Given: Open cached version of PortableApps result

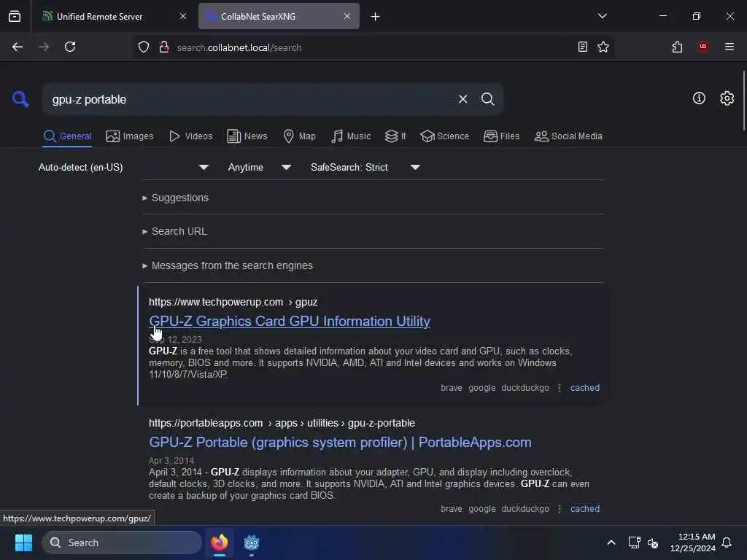Looking at the screenshot, I should click(584, 508).
